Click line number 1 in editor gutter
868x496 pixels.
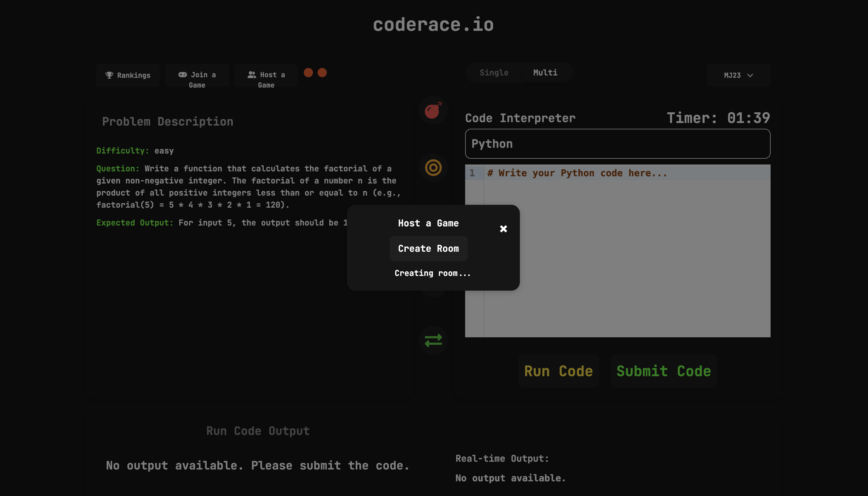(x=472, y=173)
